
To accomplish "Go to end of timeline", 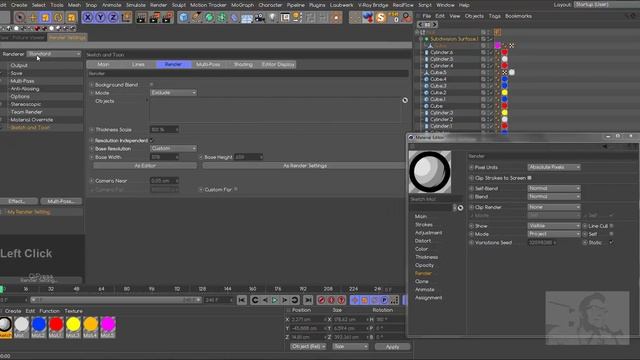I will pyautogui.click(x=308, y=300).
